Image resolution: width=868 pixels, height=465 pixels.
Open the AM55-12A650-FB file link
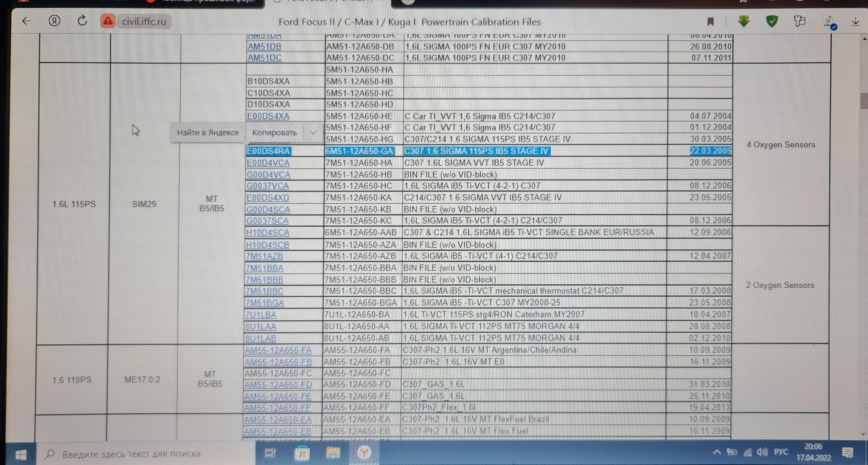[278, 362]
